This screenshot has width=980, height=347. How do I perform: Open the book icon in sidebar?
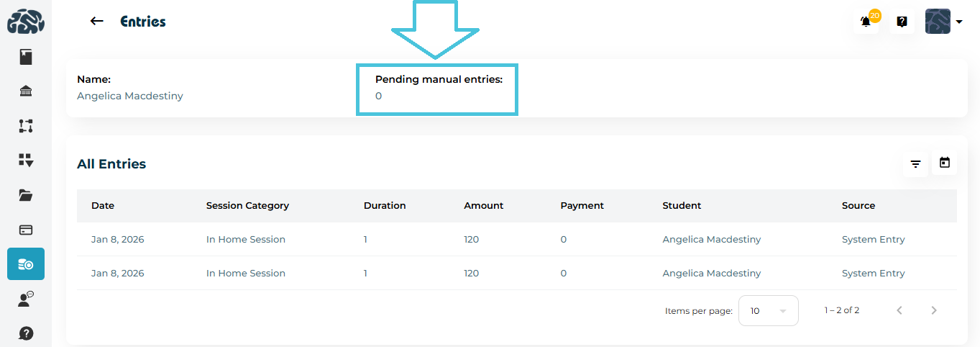(x=26, y=57)
